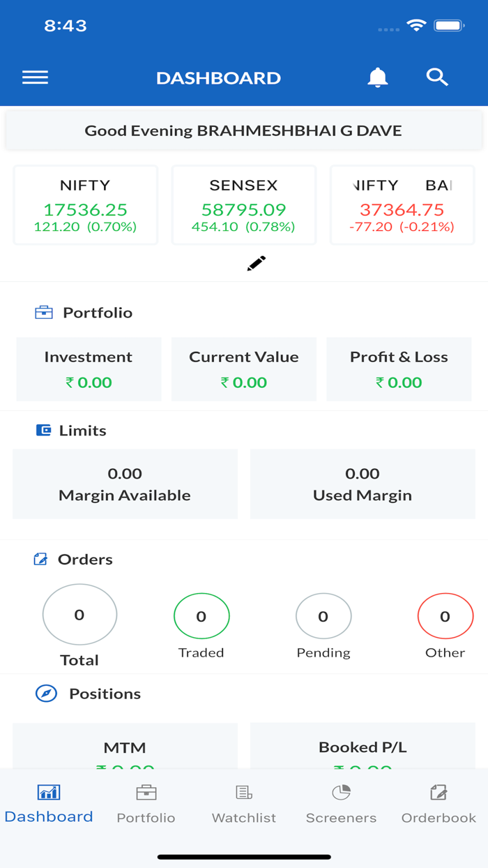Image resolution: width=488 pixels, height=868 pixels.
Task: View Total orders count
Action: [79, 614]
